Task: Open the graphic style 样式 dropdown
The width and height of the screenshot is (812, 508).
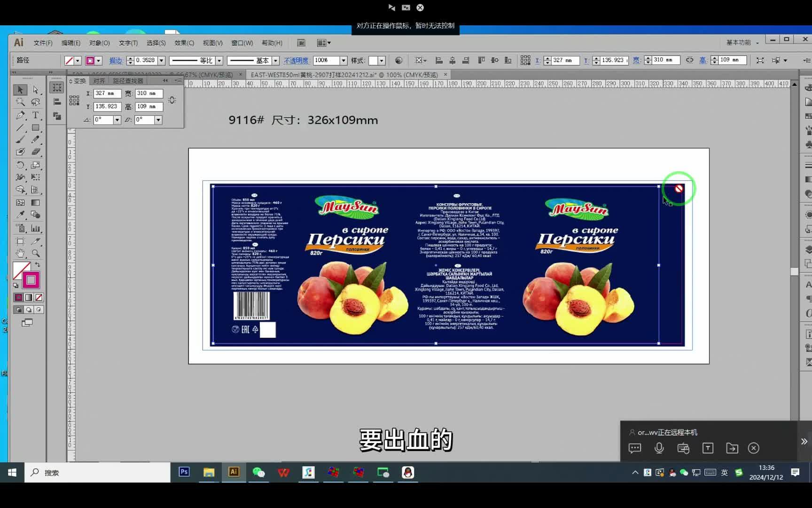Action: [382, 61]
